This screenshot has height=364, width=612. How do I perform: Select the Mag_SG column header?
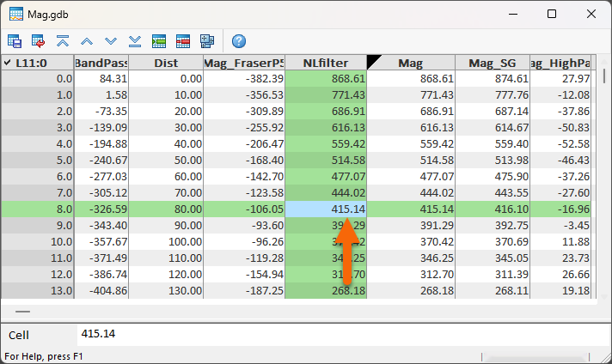point(493,63)
